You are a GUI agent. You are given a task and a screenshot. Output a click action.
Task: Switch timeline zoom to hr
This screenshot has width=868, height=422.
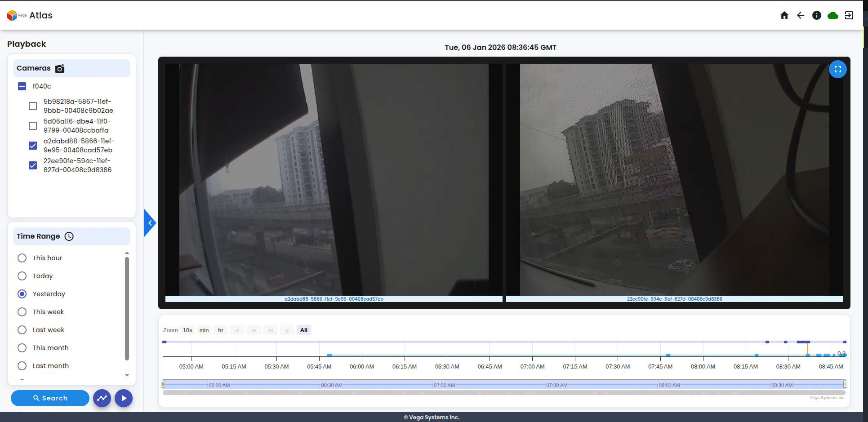(220, 329)
